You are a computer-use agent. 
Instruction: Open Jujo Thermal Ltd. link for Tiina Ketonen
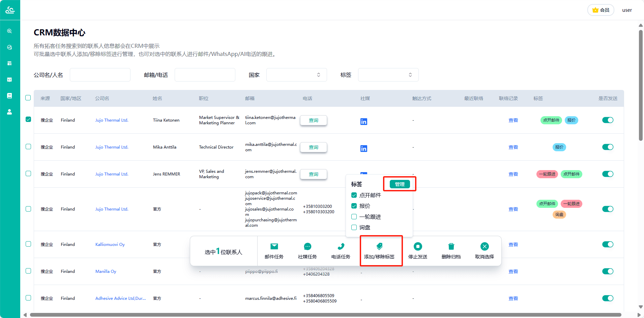click(112, 120)
